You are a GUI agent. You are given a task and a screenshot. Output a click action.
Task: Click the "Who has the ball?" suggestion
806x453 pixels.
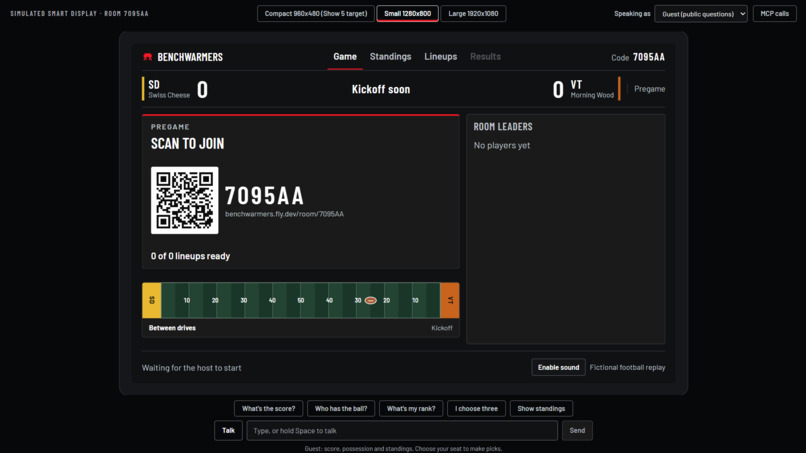click(341, 409)
